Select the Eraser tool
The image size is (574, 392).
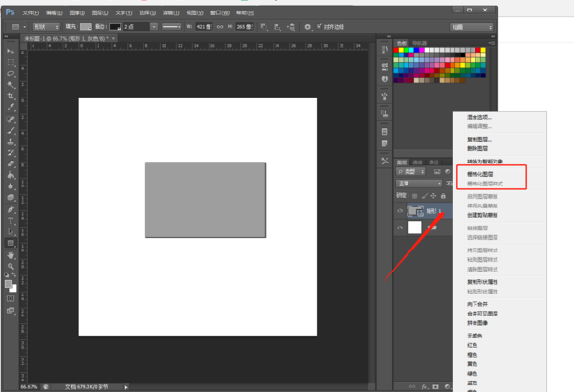(x=11, y=163)
